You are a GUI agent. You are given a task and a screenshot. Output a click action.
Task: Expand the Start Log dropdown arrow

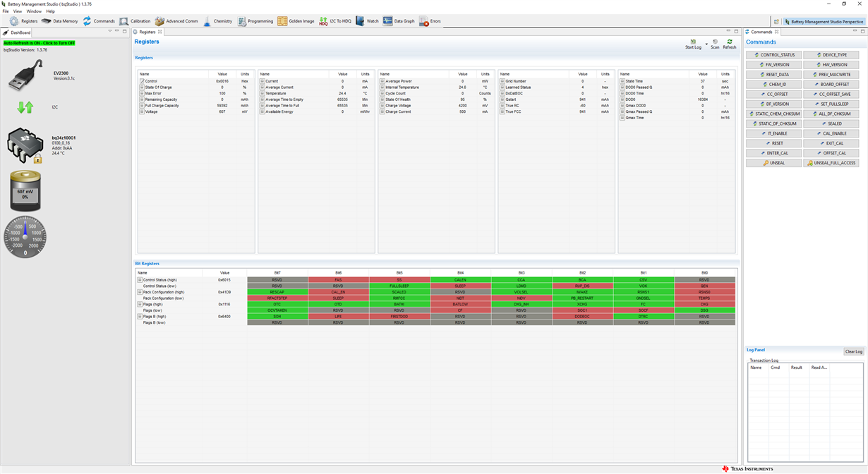tap(706, 44)
